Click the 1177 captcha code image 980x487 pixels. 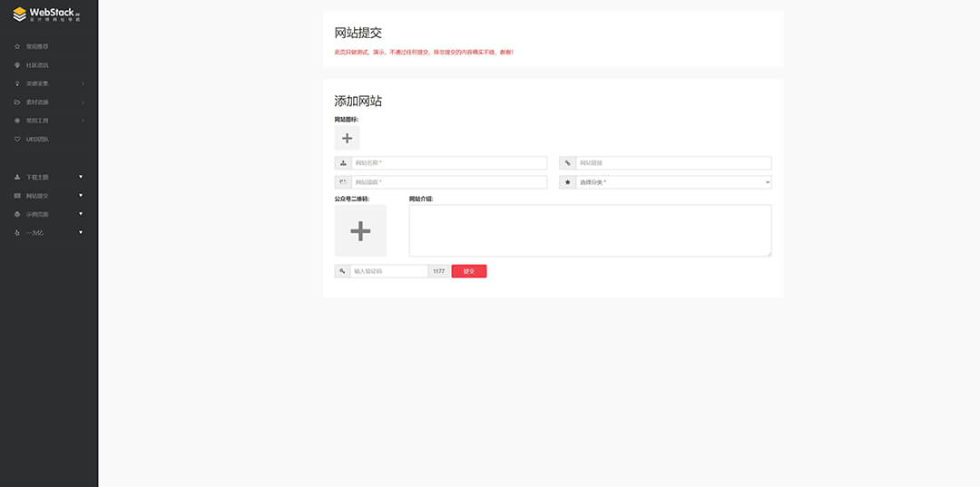point(439,271)
